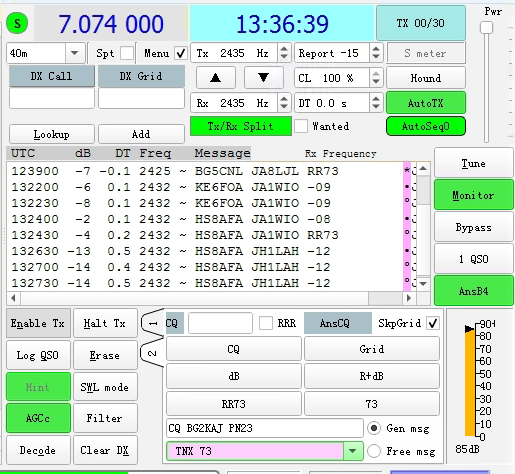Select the Gen msg radio button
Screen dimensions: 515x474
374,428
